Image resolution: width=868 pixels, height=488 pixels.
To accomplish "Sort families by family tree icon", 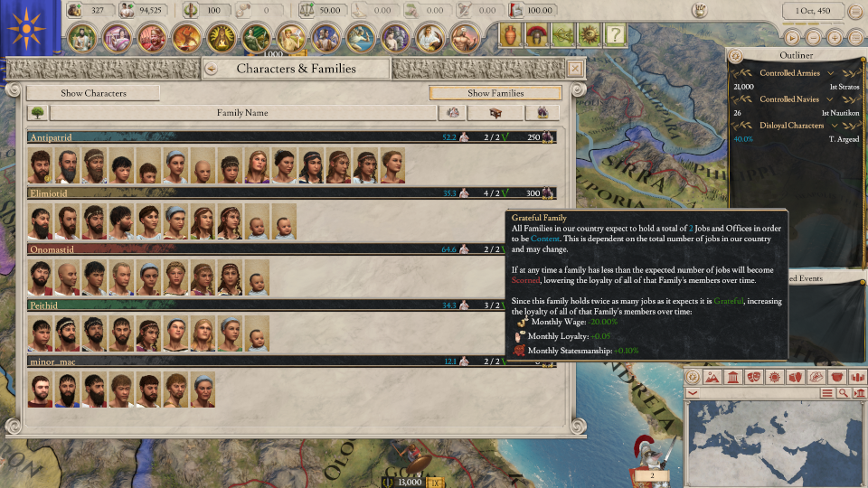I will 38,113.
